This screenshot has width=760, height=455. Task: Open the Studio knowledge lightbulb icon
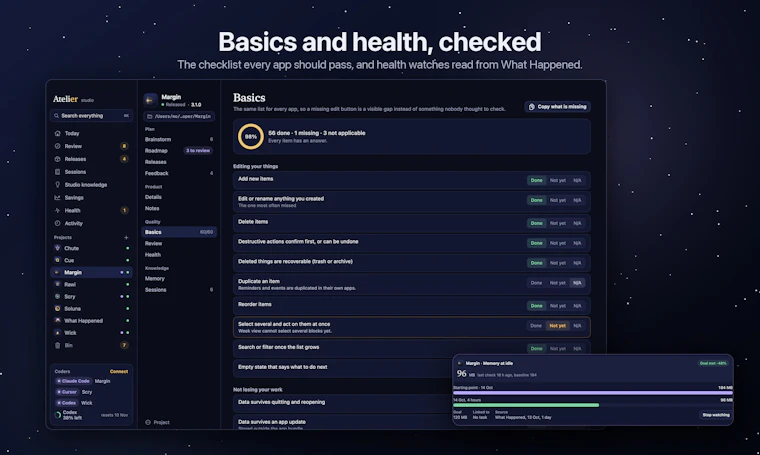58,185
